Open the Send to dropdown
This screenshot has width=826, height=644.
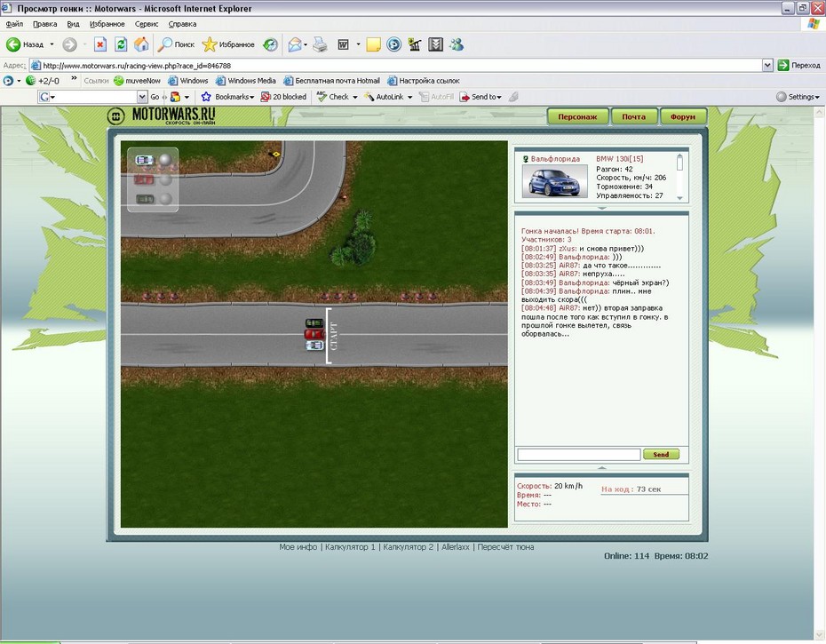click(481, 97)
